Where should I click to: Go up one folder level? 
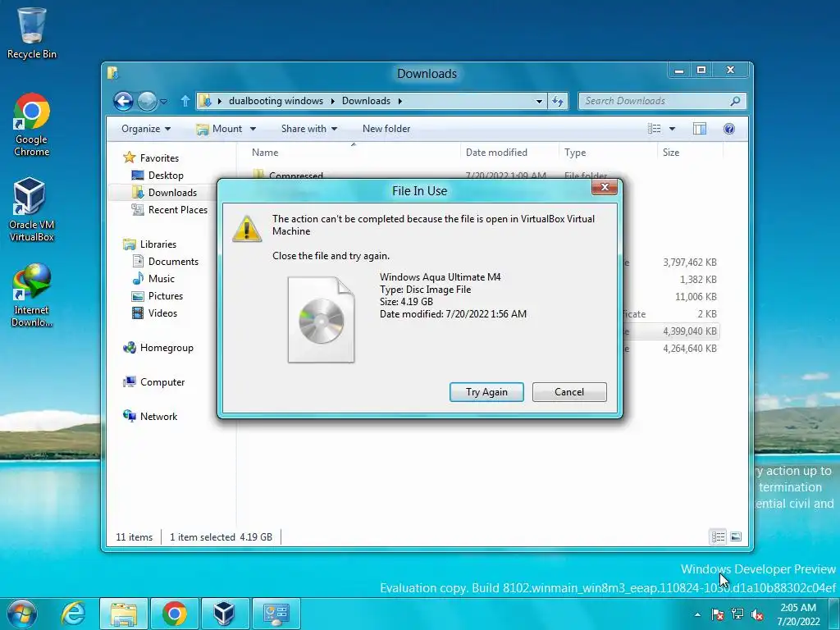pyautogui.click(x=185, y=101)
